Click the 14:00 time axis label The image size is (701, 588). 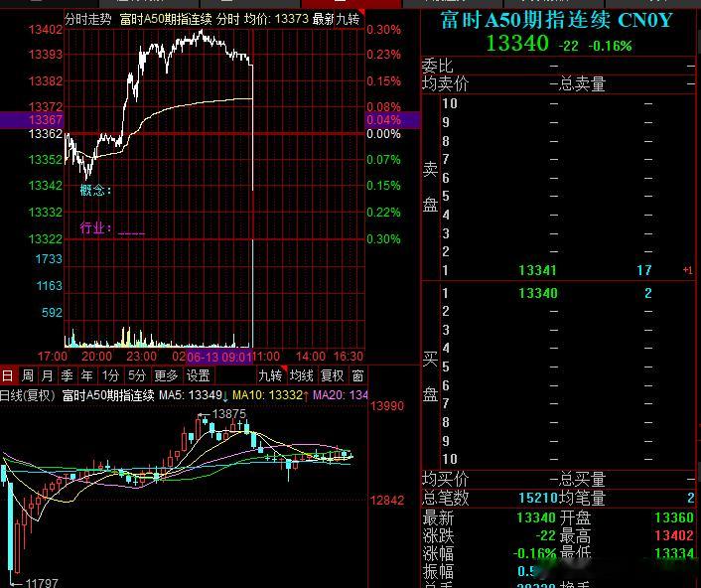[x=311, y=357]
